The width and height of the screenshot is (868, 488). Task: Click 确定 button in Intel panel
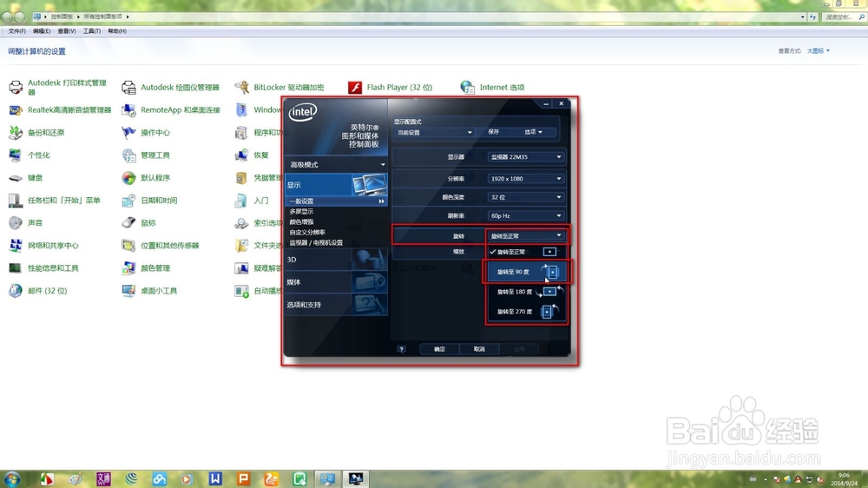[x=439, y=349]
